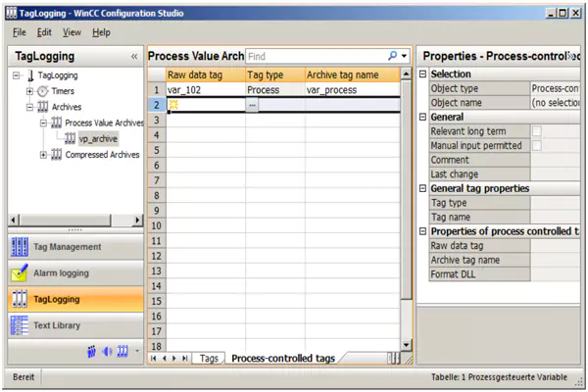Click the tree horizontal scrollbar left arrow

pos(14,220)
